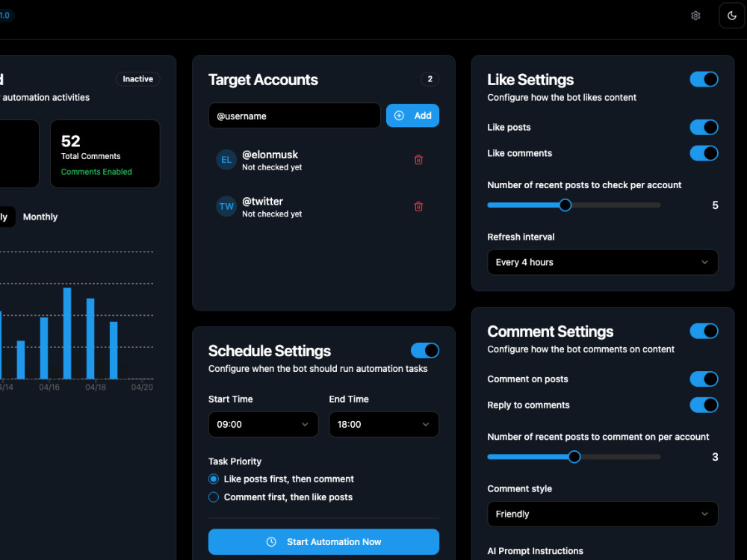Click the Task Priority label
Image resolution: width=747 pixels, height=560 pixels.
tap(235, 461)
